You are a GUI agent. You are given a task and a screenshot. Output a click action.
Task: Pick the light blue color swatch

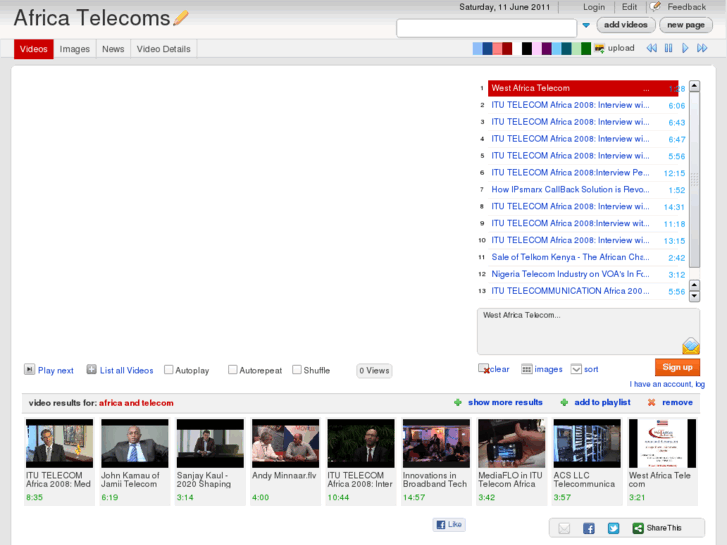478,48
